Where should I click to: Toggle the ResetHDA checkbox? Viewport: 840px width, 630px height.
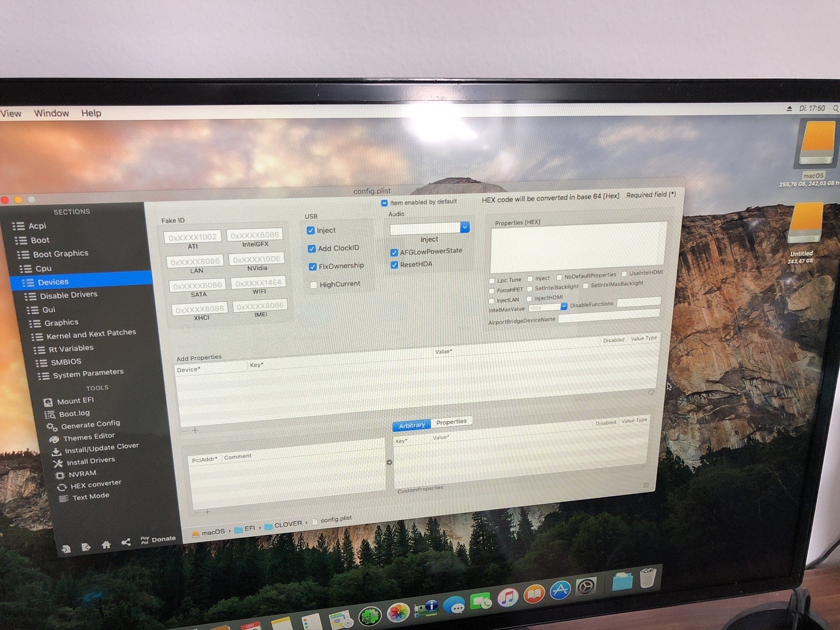394,265
